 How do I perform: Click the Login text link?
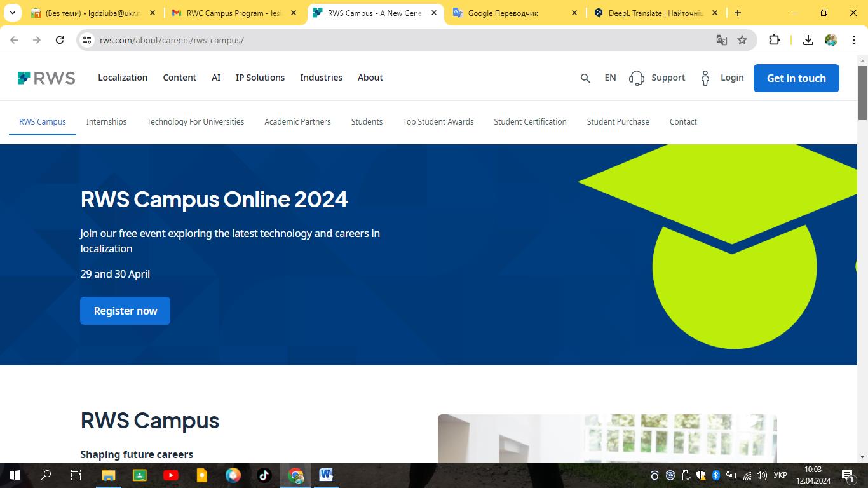tap(732, 78)
